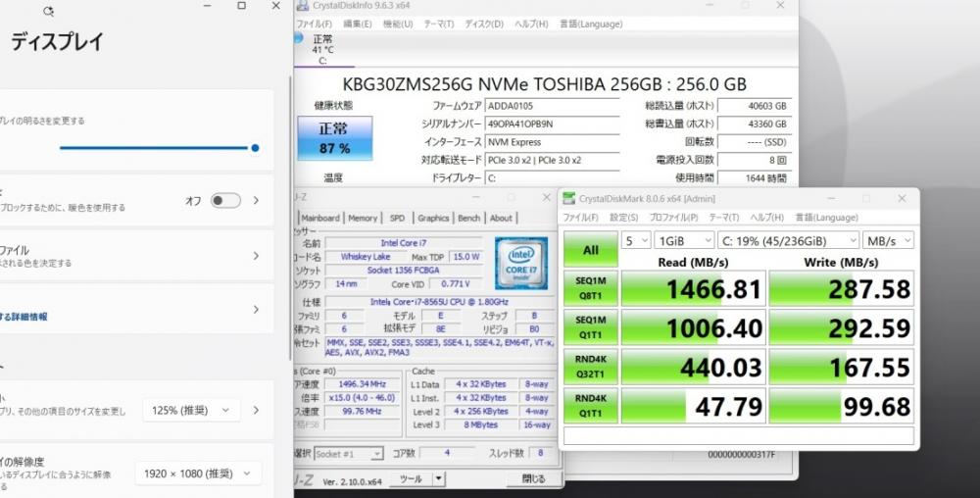
Task: Click the CrystalDiskMark app icon in title bar
Action: click(x=568, y=199)
